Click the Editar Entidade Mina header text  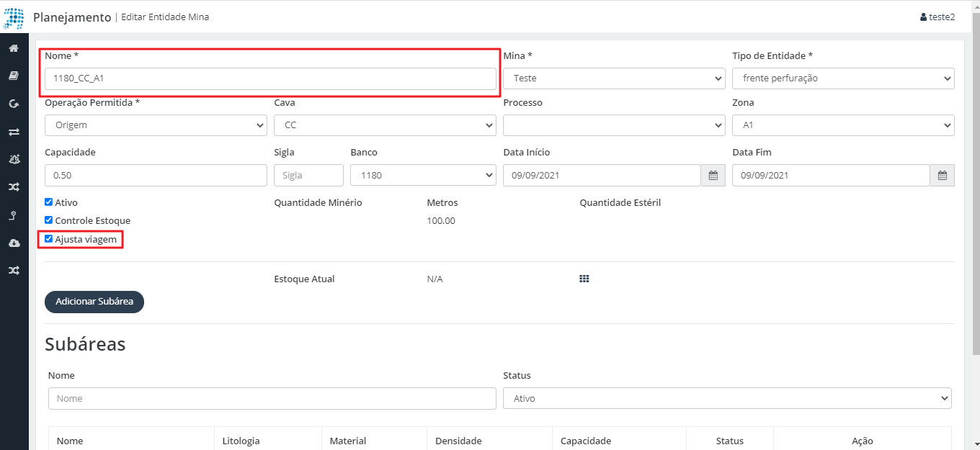[x=164, y=17]
